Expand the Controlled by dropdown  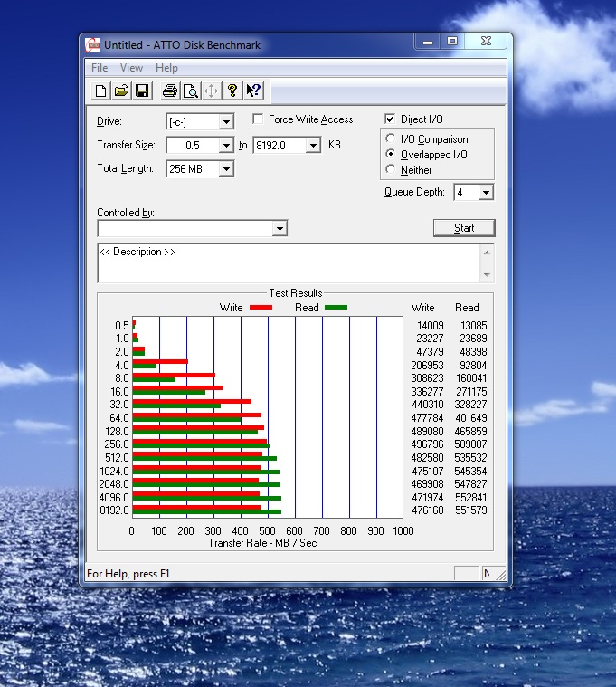click(280, 228)
